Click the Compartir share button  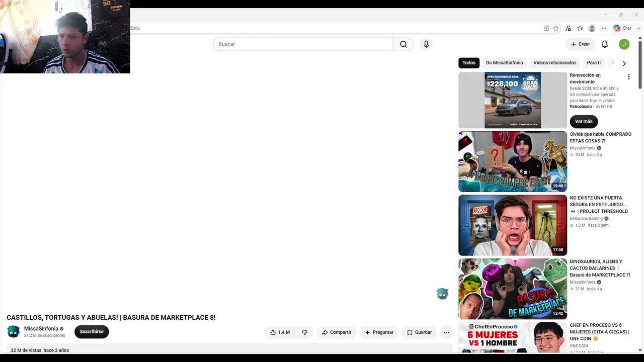pos(337,332)
